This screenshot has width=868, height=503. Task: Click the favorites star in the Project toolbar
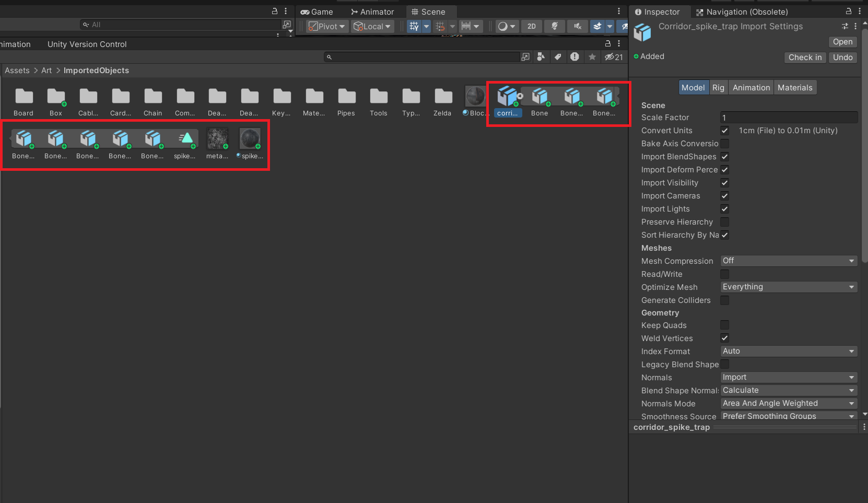(592, 57)
